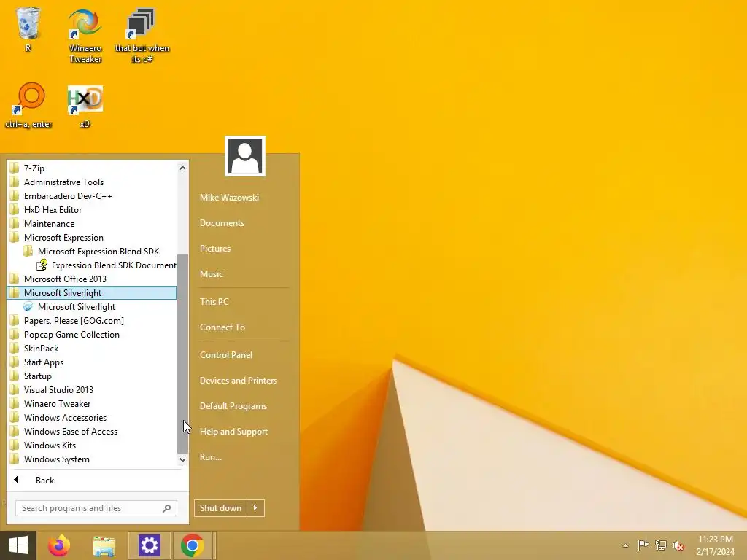
Task: Open Help and Support
Action: point(233,432)
